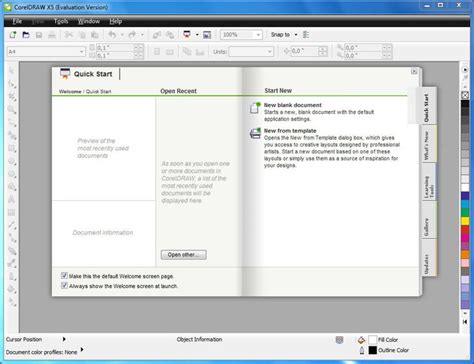Click the Fill Color bucket icon
This screenshot has width=474, height=364.
pyautogui.click(x=362, y=340)
